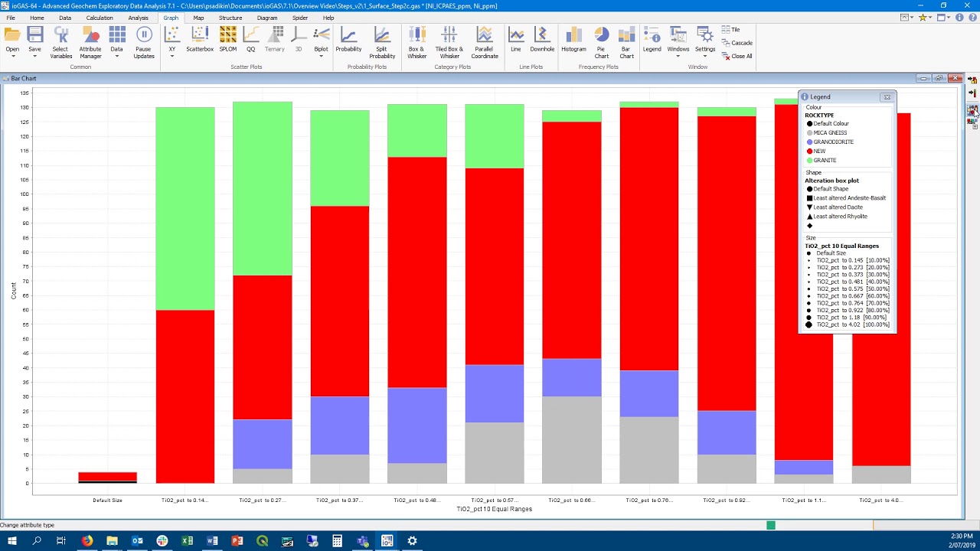Open the Windows Start menu
Image resolution: width=980 pixels, height=551 pixels.
[x=12, y=541]
